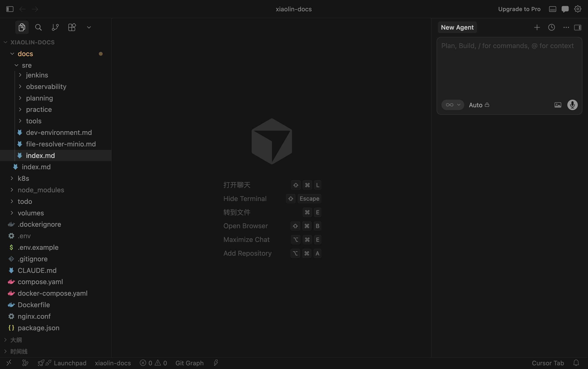Show chat history clock icon
This screenshot has height=369, width=588.
[551, 27]
